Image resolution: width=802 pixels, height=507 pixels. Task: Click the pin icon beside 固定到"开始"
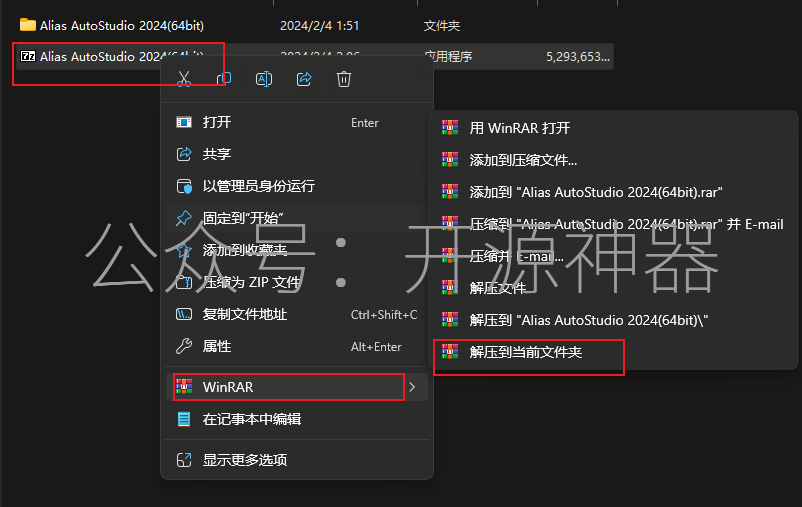tap(184, 218)
